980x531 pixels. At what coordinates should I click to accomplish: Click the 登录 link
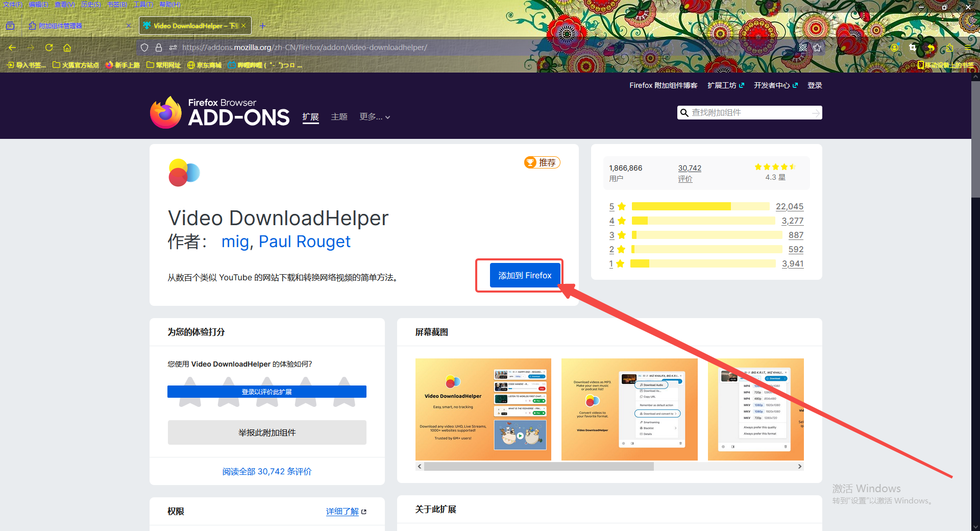pos(815,85)
